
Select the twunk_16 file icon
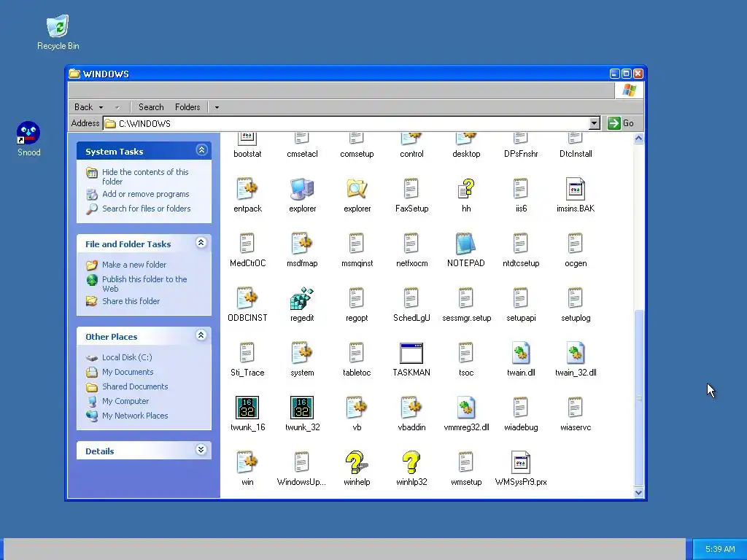247,408
